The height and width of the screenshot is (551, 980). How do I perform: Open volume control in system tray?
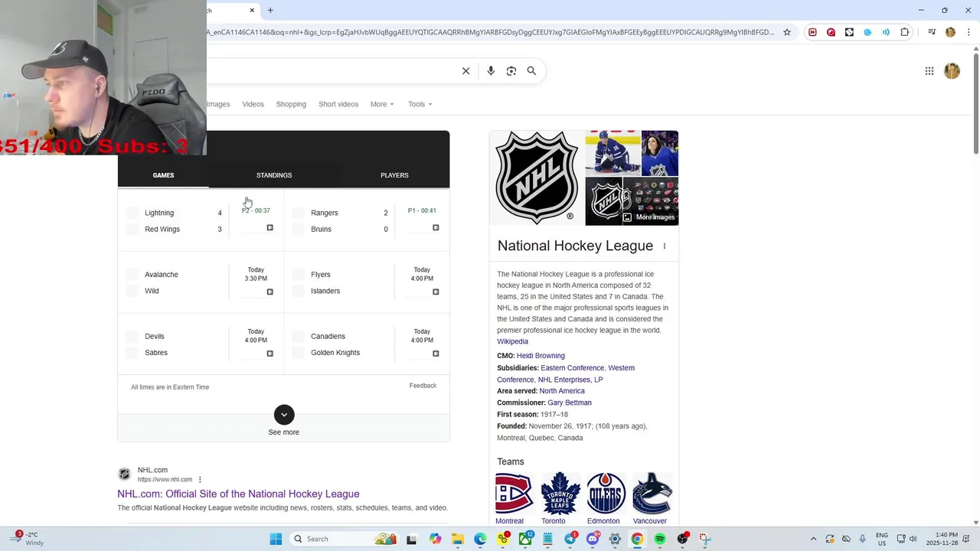point(913,539)
